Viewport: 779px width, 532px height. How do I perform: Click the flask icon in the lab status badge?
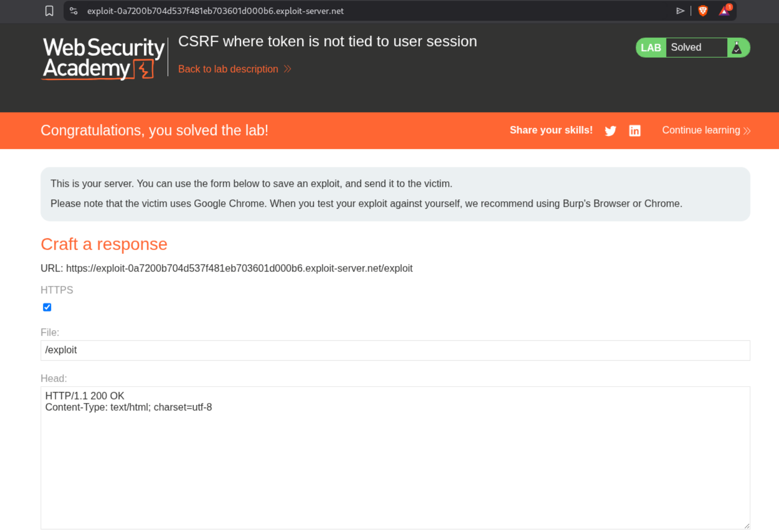pos(737,48)
